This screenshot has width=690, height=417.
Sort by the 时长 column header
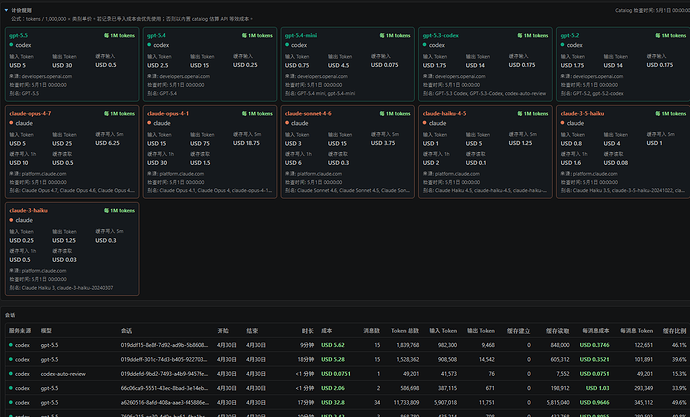pos(308,330)
